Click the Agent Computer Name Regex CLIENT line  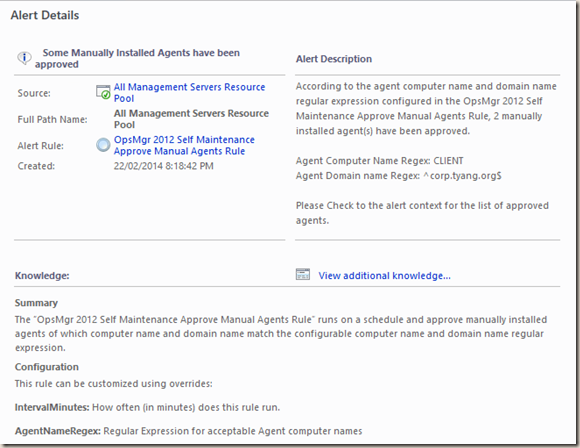click(380, 161)
